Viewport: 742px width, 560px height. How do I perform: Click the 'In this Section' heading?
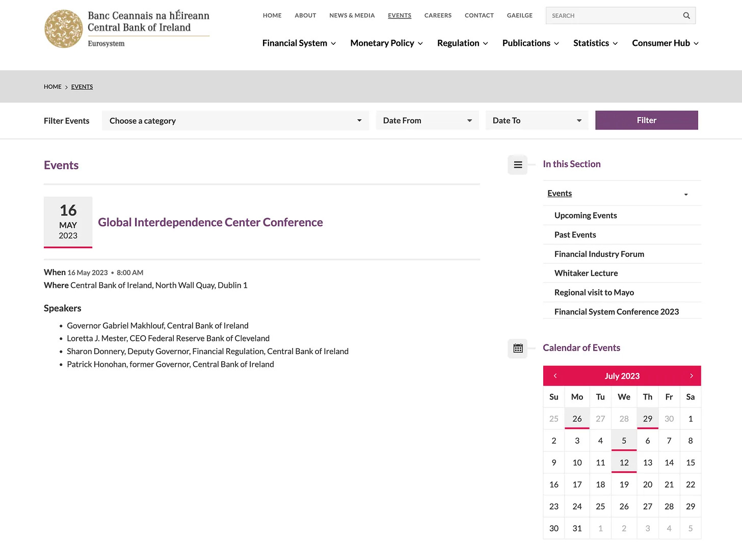pyautogui.click(x=572, y=164)
